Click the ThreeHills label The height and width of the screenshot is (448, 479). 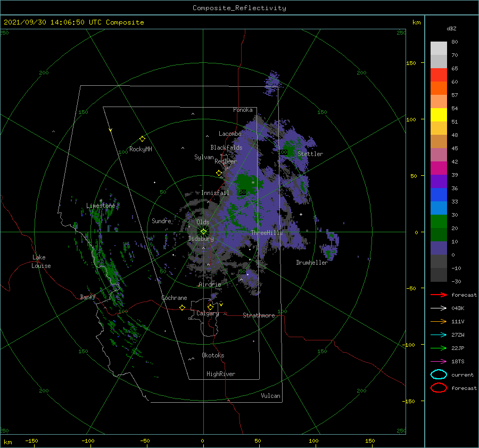267,233
